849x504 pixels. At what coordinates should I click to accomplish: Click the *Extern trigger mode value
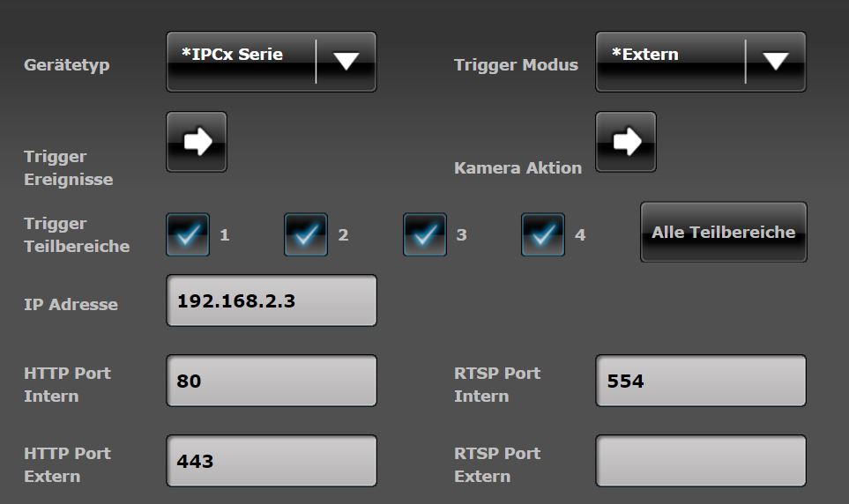click(669, 62)
